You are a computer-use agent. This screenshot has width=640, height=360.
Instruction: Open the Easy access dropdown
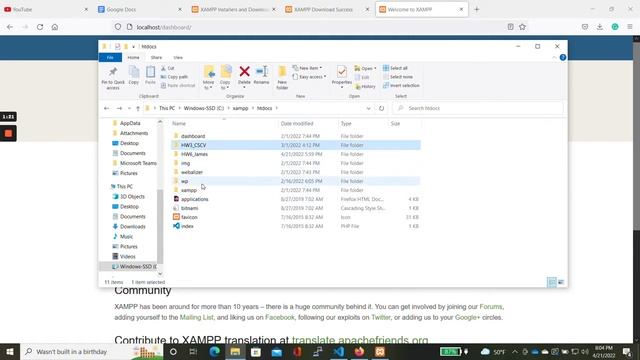pos(309,77)
